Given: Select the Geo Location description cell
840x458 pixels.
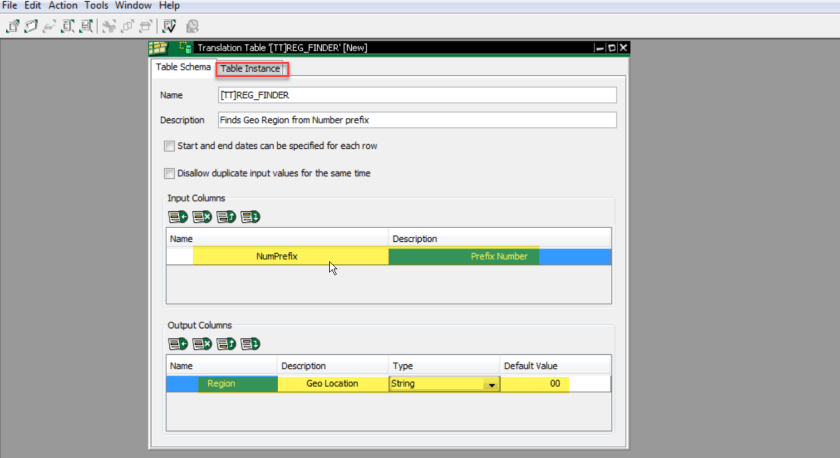Looking at the screenshot, I should (332, 384).
